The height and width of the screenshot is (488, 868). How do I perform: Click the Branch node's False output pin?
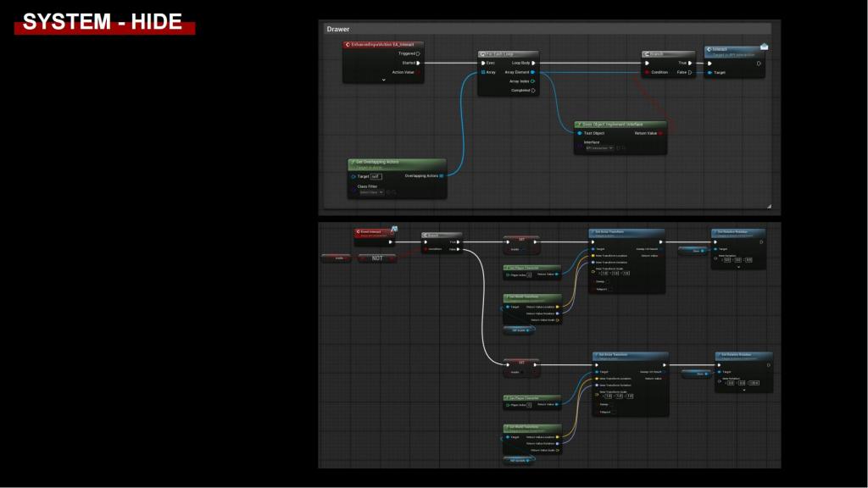(691, 72)
